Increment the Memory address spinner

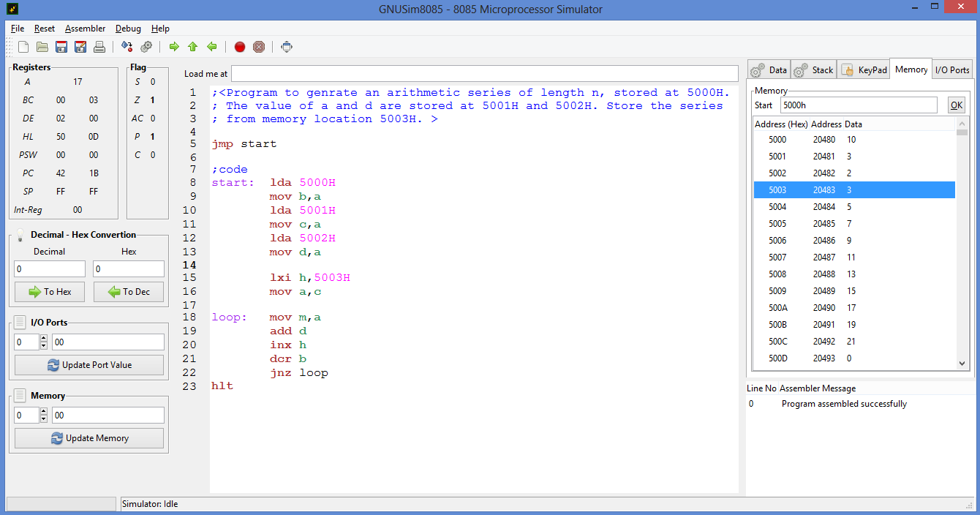pyautogui.click(x=43, y=412)
